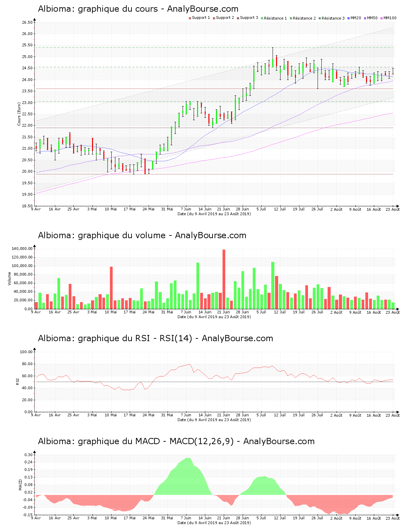Click the 'Cours (Euro)' vertical axis label
Screen dimensions: 412x532
point(19,114)
